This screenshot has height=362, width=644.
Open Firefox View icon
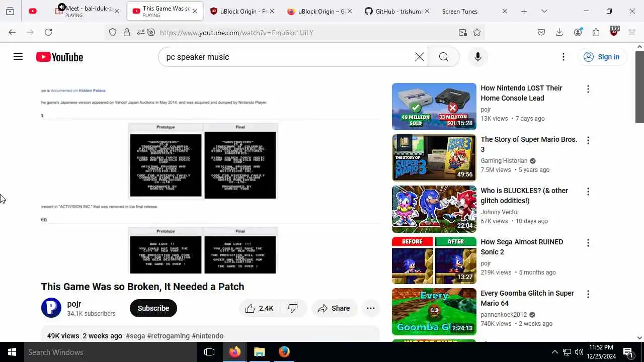(x=10, y=11)
